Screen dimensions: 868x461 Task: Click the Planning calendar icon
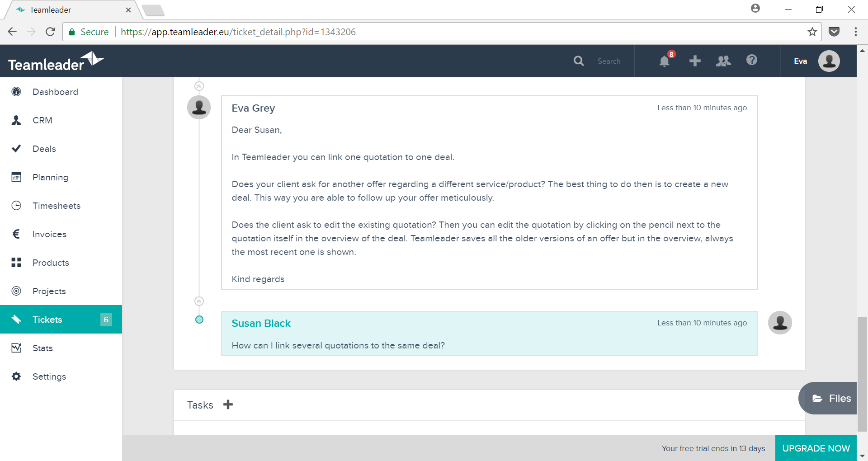(x=16, y=177)
